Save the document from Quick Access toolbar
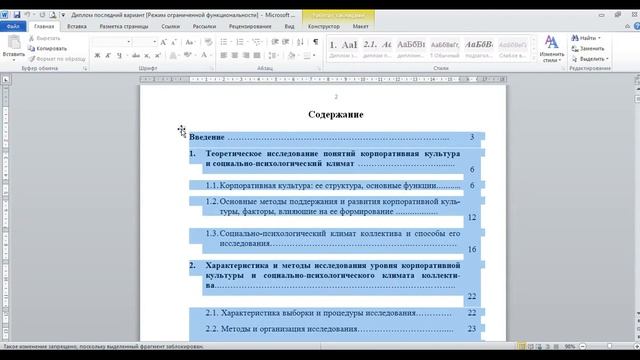The image size is (640, 360). 17,15
